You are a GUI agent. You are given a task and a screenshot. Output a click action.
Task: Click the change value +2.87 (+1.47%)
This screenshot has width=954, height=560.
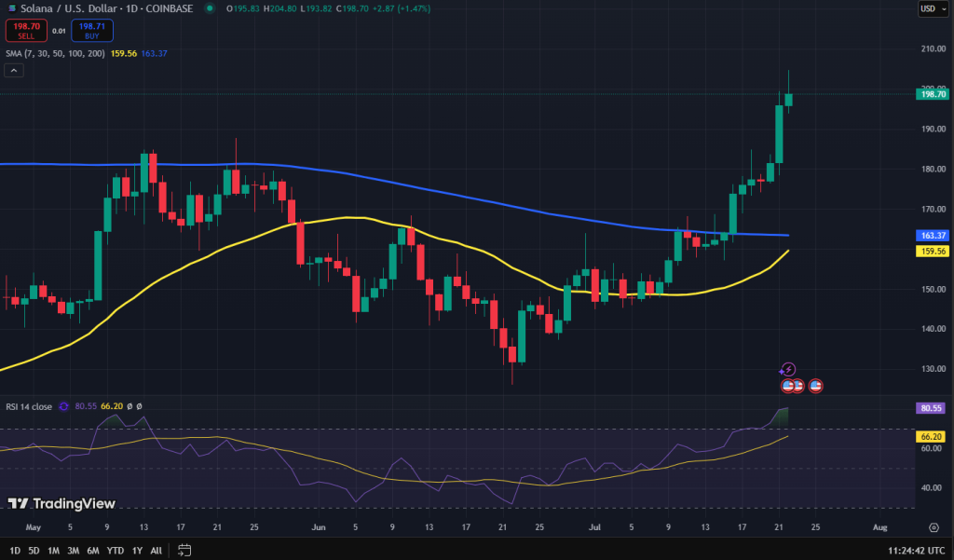point(402,8)
